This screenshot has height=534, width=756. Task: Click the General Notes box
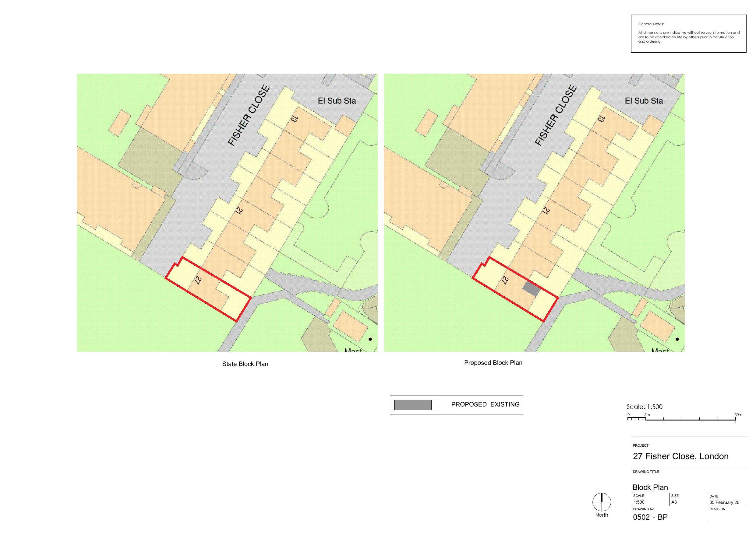688,33
